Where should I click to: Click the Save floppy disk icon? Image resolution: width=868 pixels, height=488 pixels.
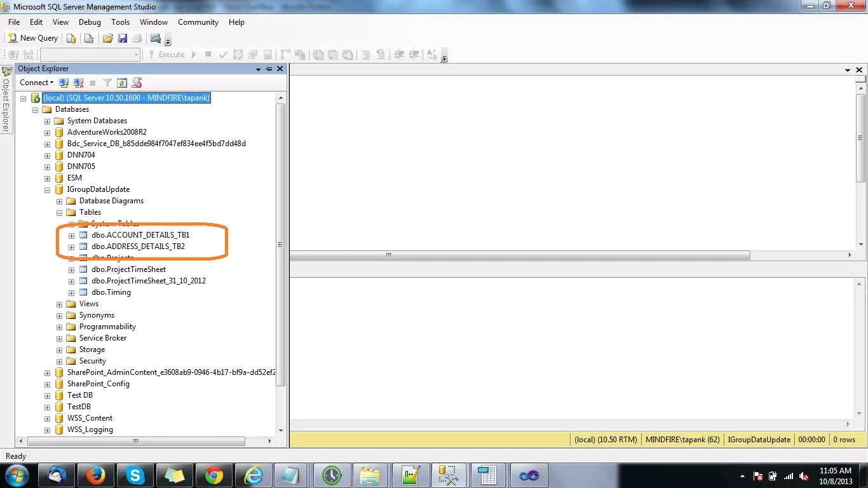coord(123,38)
